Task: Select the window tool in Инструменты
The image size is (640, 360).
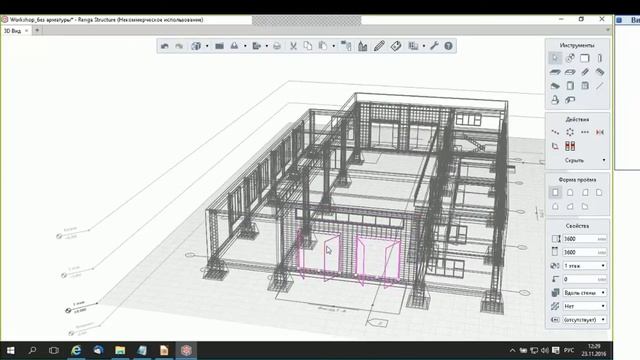Action: pos(585,86)
